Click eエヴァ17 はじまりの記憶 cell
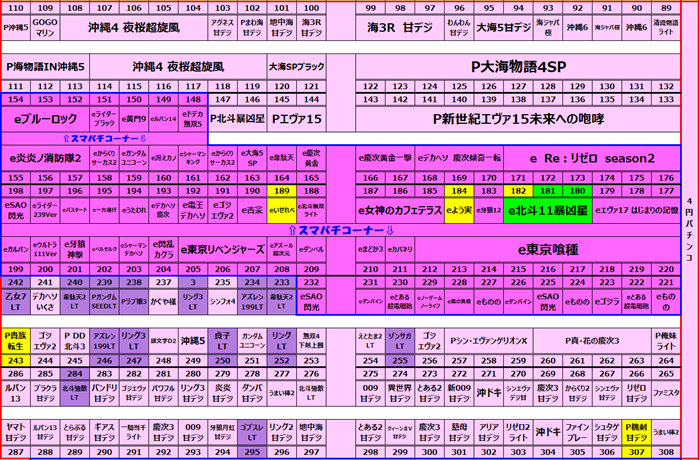The width and height of the screenshot is (700, 460). point(637,210)
